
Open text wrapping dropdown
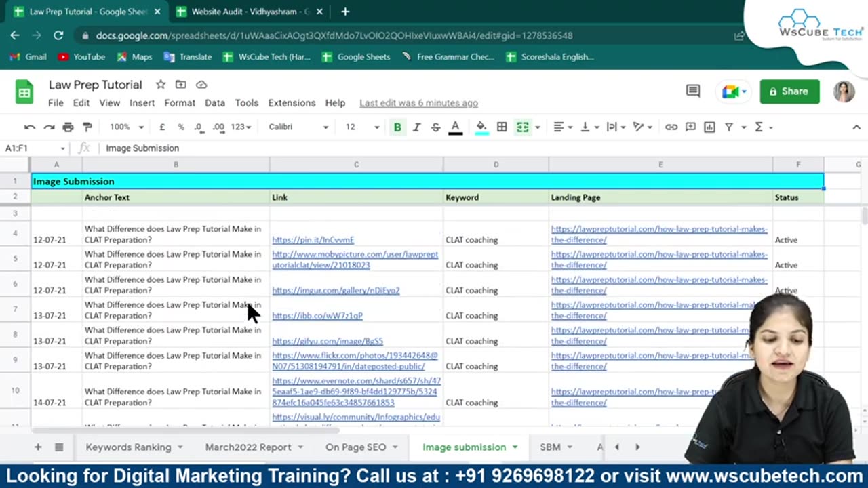616,127
